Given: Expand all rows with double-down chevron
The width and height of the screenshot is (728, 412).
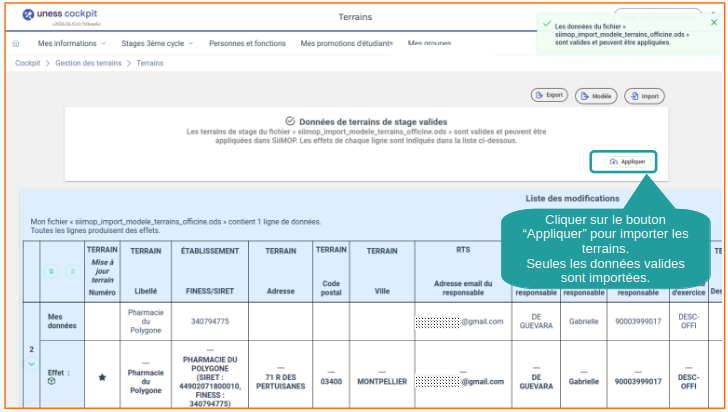Looking at the screenshot, I should (x=51, y=271).
